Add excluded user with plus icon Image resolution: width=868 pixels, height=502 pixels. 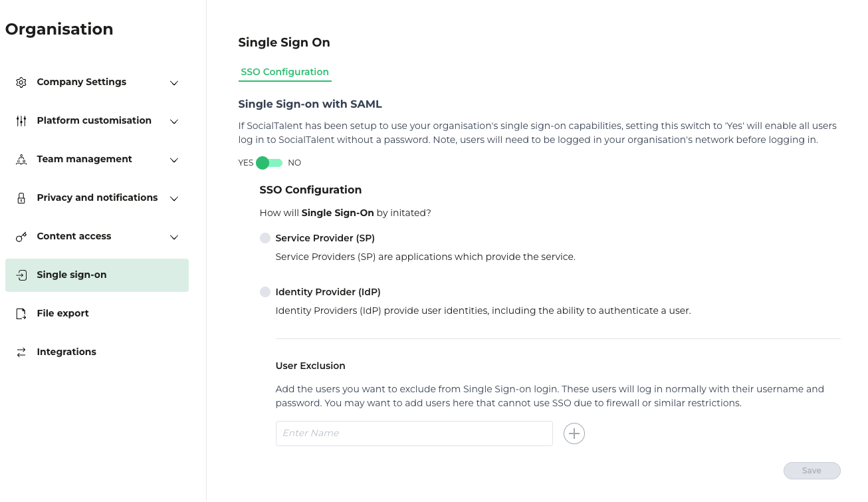574,434
